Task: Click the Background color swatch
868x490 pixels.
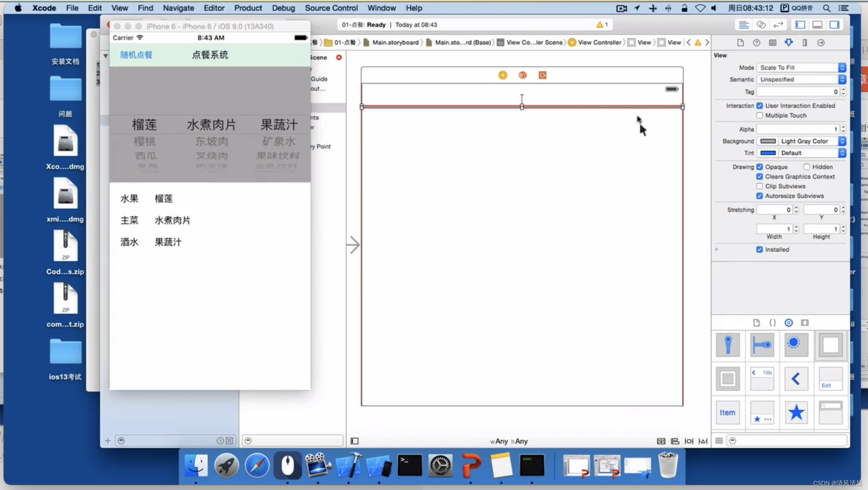Action: pos(768,141)
